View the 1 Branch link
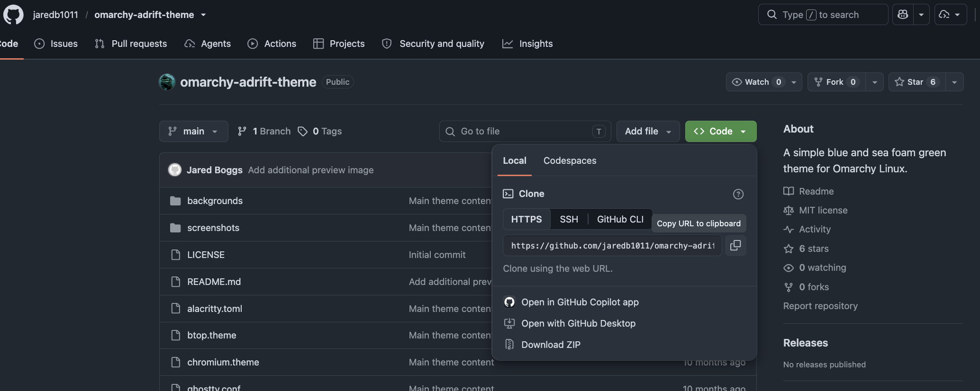The image size is (980, 391). tap(264, 131)
